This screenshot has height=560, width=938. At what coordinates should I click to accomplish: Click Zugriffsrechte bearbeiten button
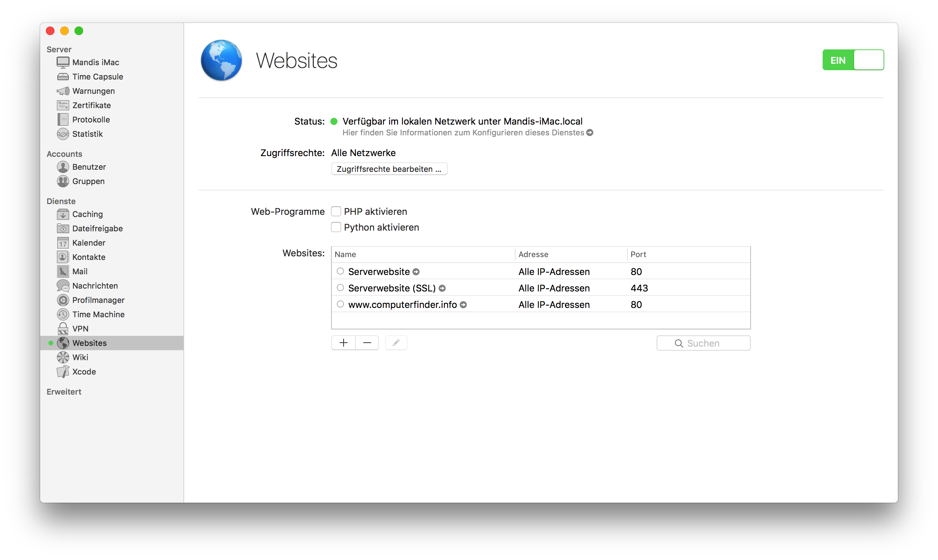pyautogui.click(x=389, y=169)
